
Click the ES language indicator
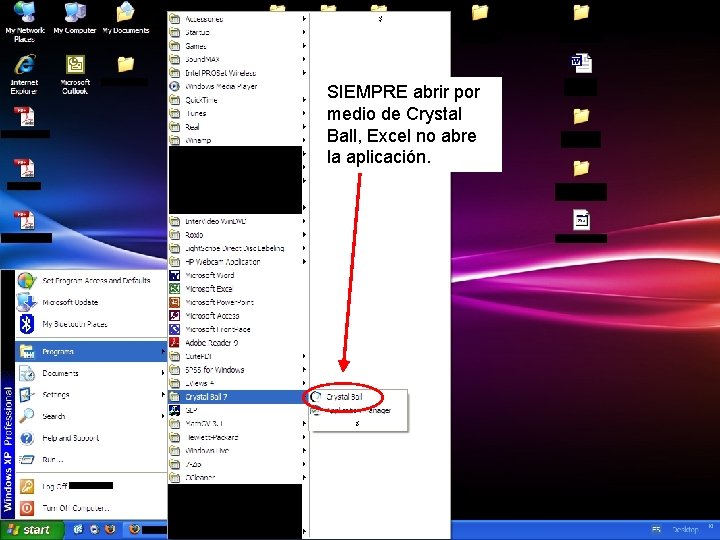coord(656,529)
